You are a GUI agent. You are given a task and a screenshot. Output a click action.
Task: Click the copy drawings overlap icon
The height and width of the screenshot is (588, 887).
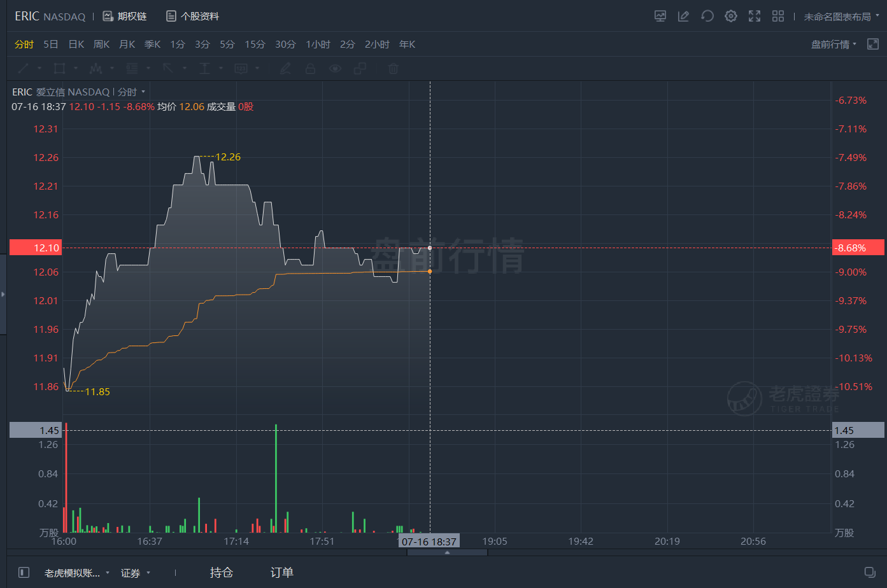(x=360, y=68)
